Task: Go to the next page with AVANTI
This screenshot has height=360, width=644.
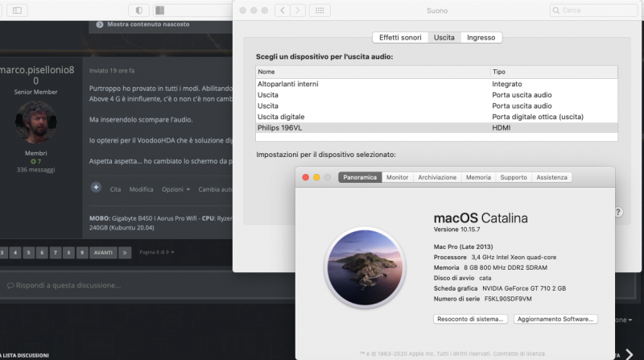Action: [103, 252]
